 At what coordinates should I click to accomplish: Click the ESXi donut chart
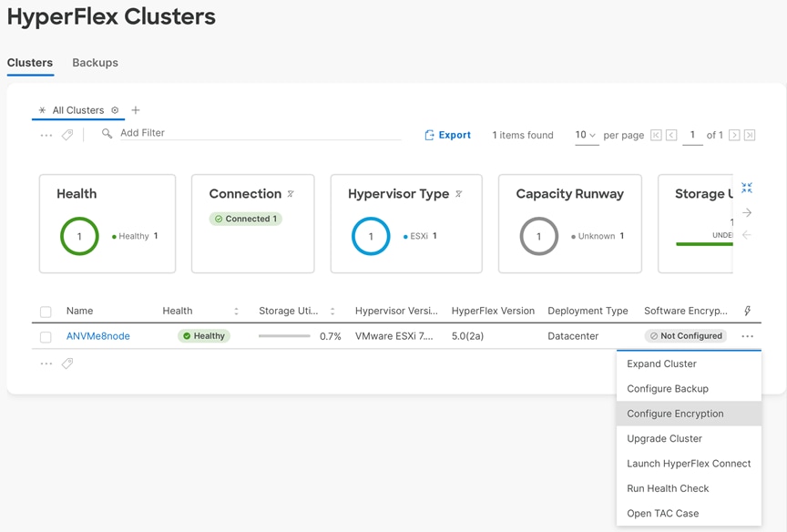371,236
